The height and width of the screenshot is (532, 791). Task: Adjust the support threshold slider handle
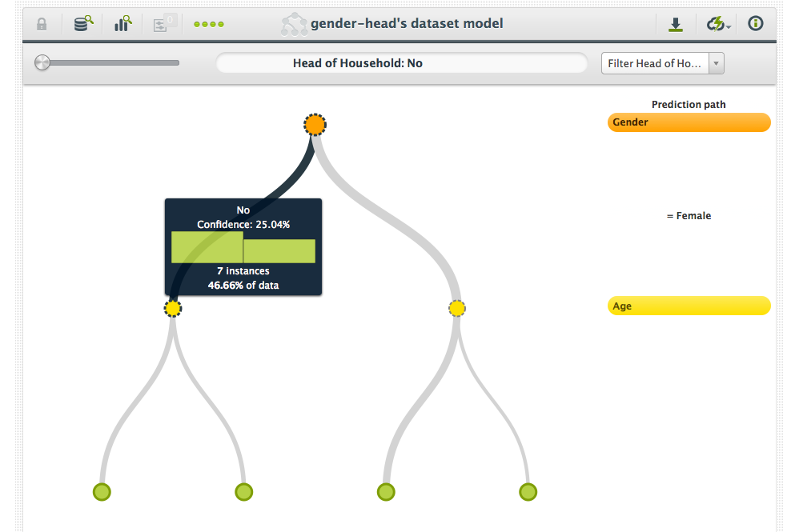click(x=42, y=62)
